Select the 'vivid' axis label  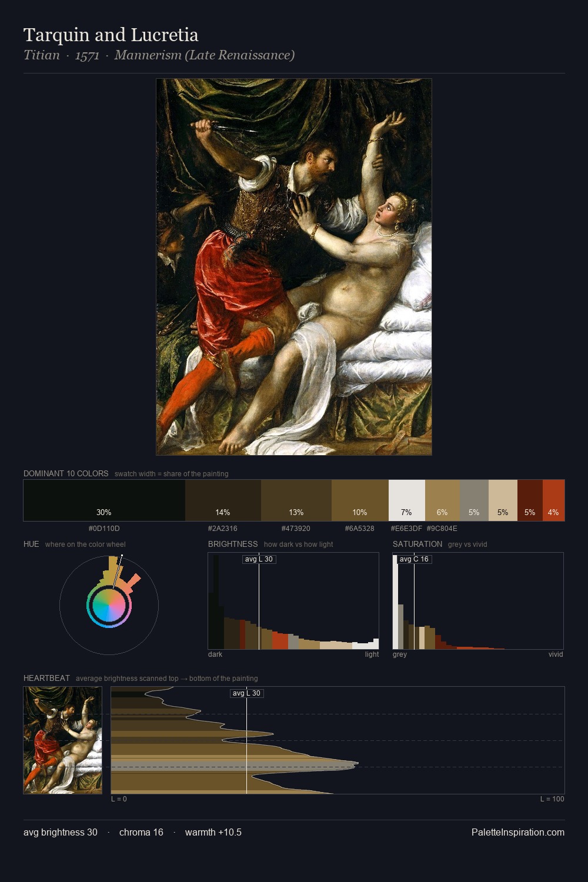click(556, 654)
